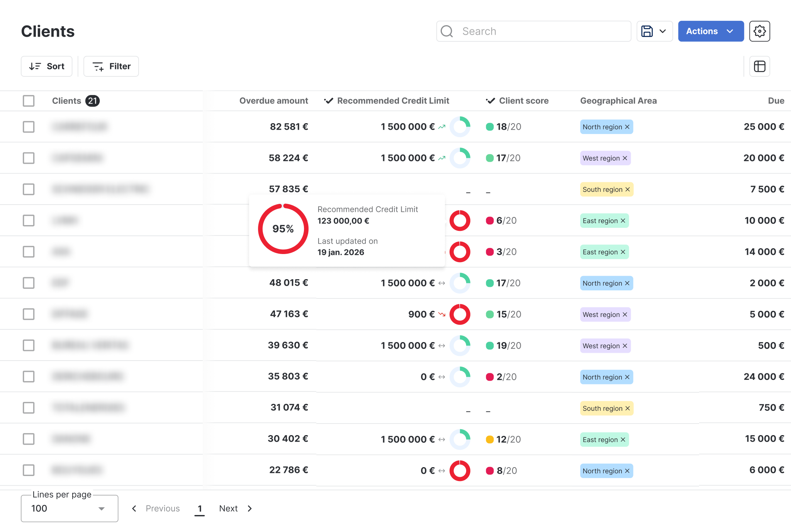Screen dimensions: 791x532
Task: Click the save view disk icon
Action: click(x=647, y=31)
